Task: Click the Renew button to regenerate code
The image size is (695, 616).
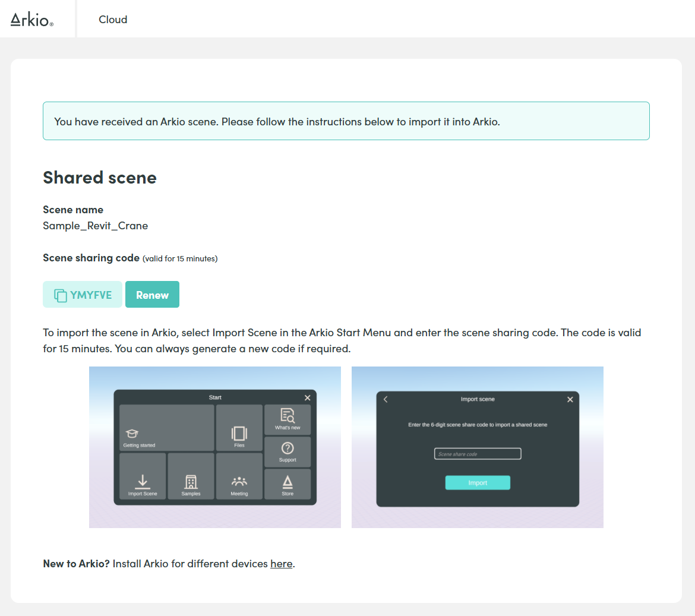Action: coord(153,294)
